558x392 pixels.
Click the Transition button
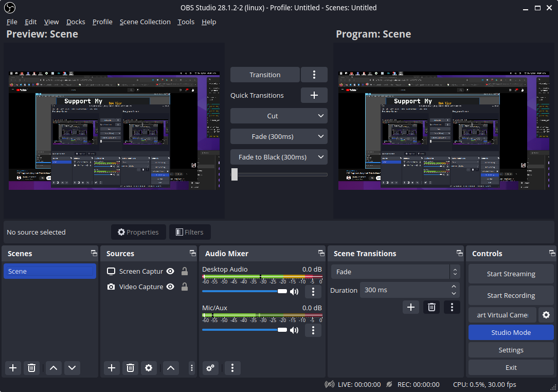[265, 75]
